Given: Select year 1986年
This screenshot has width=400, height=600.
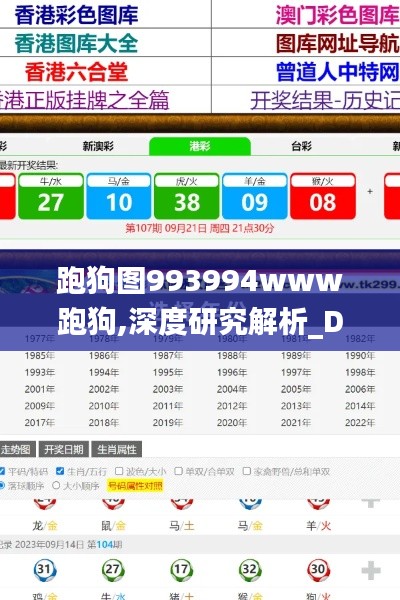Looking at the screenshot, I should 104,355.
